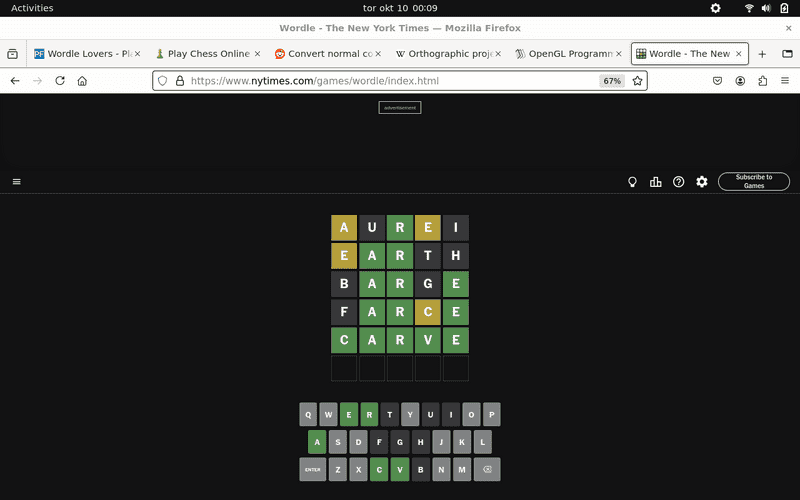Tap the P key on the on-screen keyboard

(492, 414)
